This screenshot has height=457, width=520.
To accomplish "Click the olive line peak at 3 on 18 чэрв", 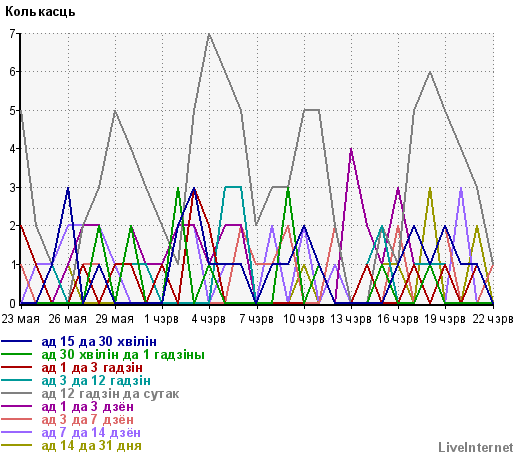I will click(x=430, y=188).
